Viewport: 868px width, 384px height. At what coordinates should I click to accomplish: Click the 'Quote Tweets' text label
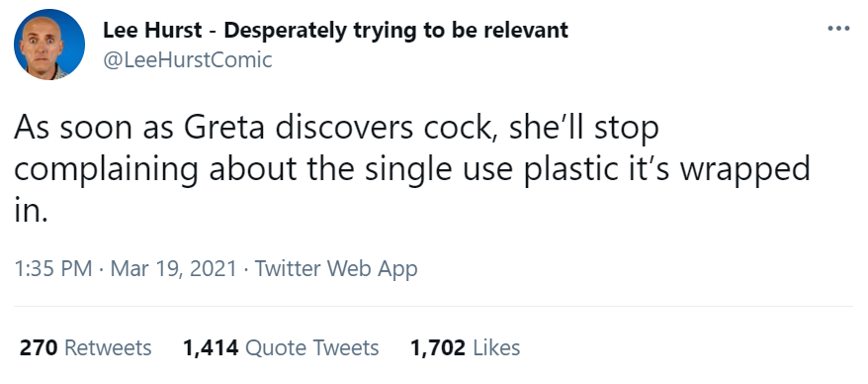pos(311,348)
